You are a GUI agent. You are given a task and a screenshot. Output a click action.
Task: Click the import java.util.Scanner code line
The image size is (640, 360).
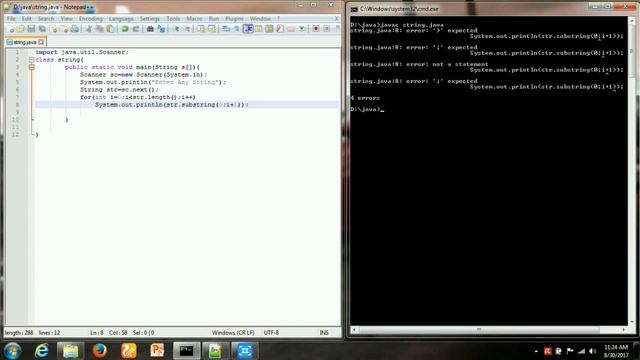82,52
